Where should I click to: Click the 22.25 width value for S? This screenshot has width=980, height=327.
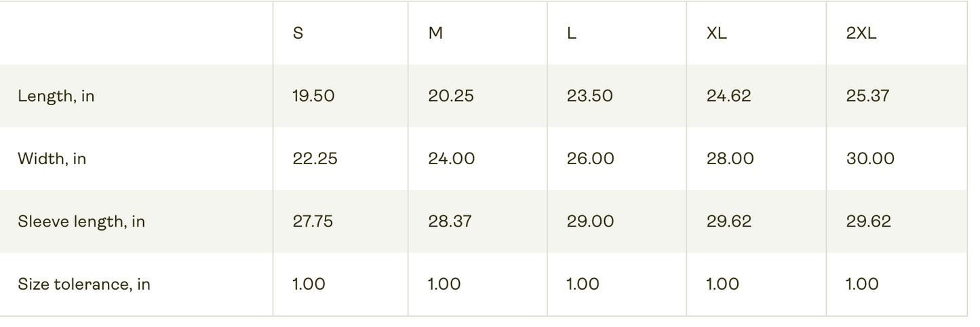coord(315,159)
